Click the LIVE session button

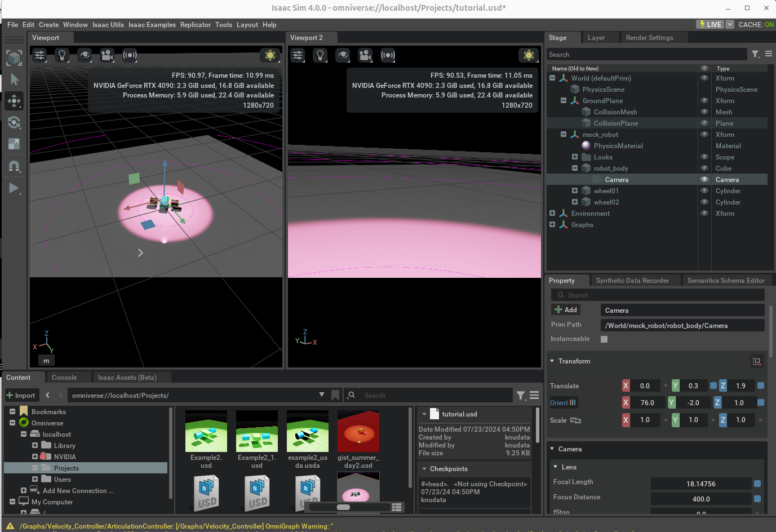tap(710, 24)
